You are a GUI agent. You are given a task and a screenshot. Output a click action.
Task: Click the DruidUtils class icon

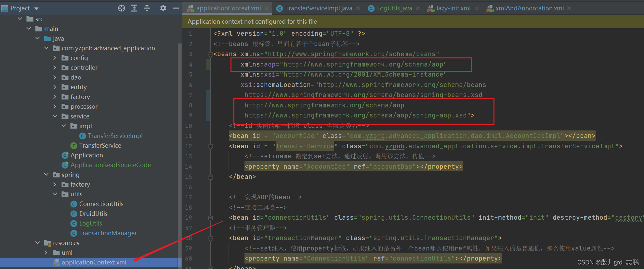point(74,214)
